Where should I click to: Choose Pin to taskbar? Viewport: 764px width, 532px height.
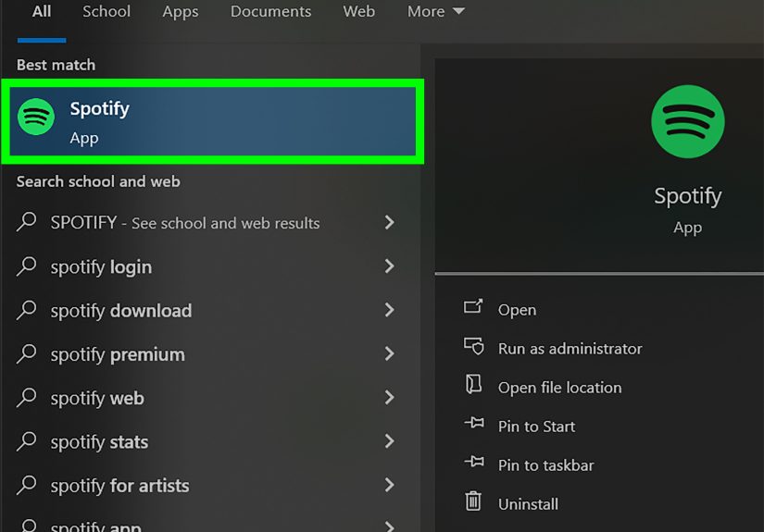click(x=545, y=465)
